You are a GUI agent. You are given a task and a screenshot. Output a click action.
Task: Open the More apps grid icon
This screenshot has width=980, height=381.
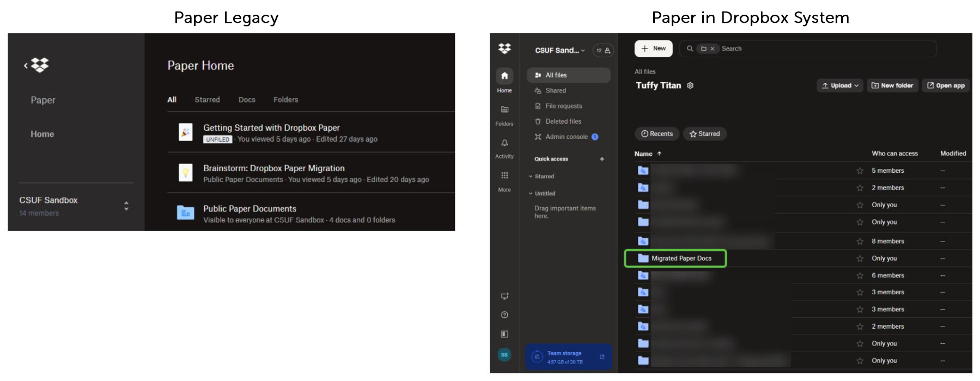pos(504,176)
